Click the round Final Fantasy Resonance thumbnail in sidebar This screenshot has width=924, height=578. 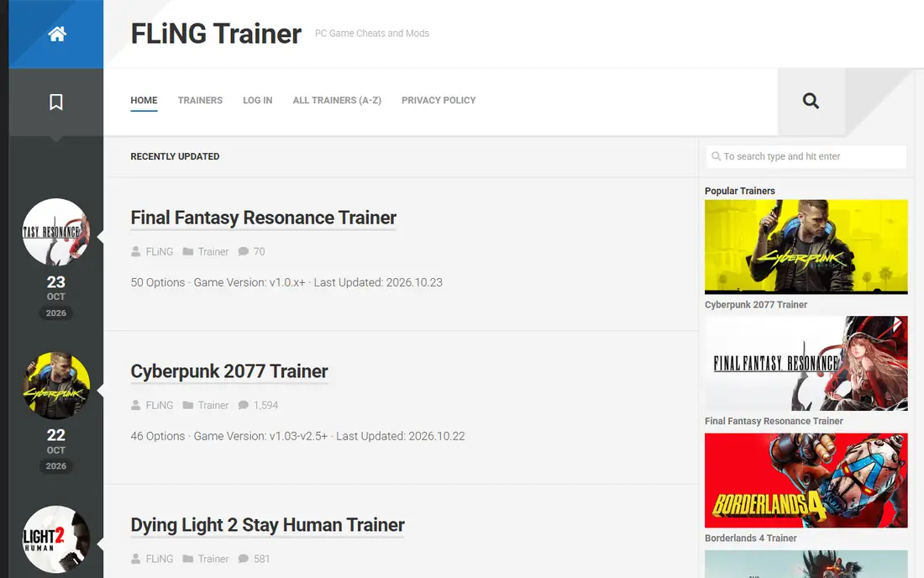(56, 232)
